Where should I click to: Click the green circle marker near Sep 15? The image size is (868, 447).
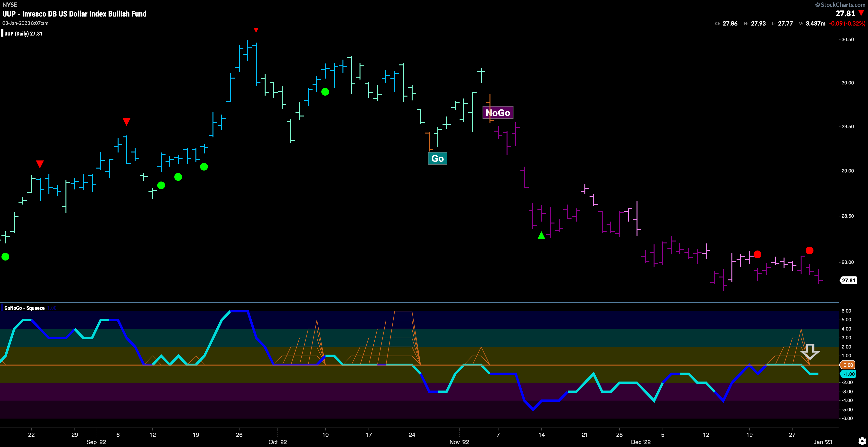178,177
